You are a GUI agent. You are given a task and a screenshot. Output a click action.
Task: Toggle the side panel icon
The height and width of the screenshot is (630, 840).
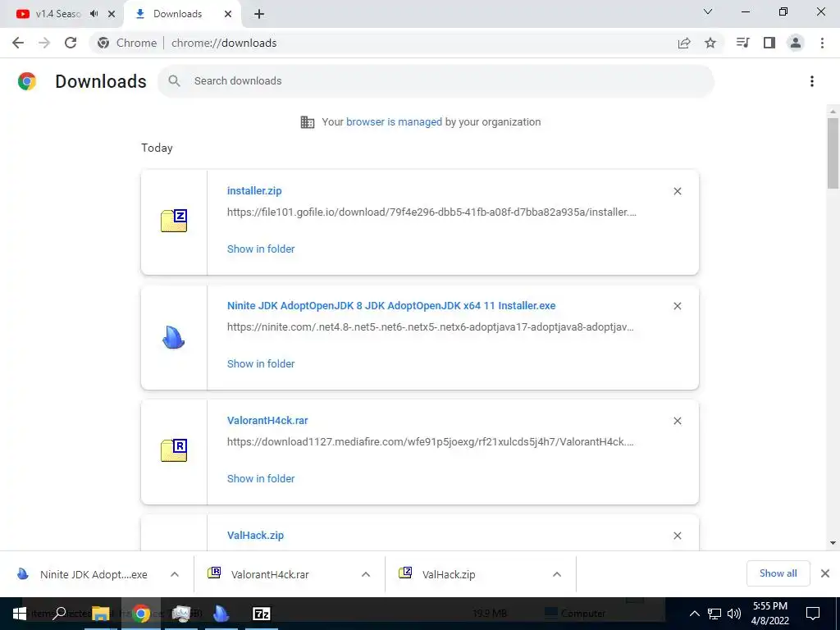769,43
